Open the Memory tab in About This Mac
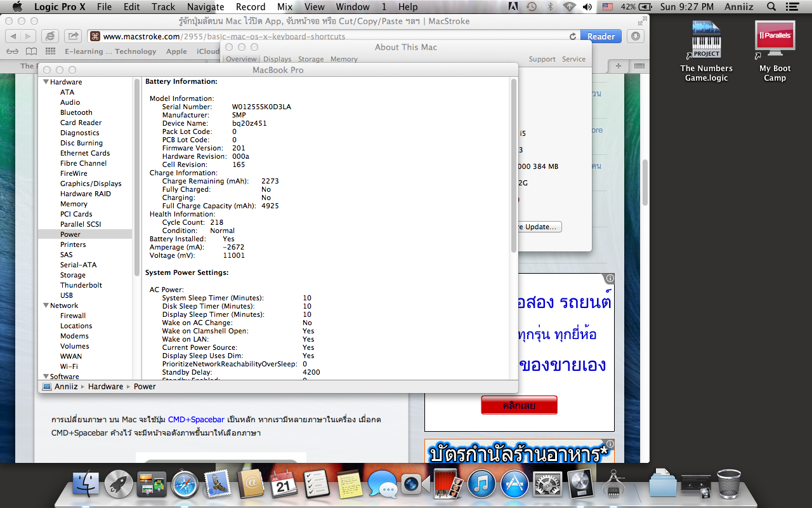The image size is (812, 508). click(344, 59)
